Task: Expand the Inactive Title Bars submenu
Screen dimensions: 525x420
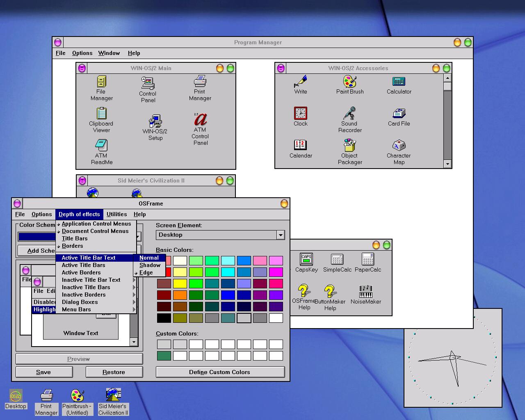Action: click(86, 287)
